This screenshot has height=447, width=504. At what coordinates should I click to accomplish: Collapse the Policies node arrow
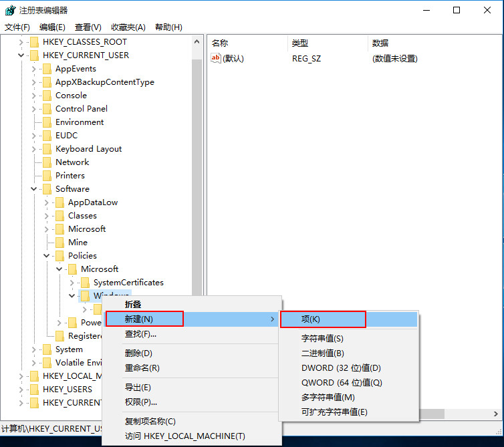(x=47, y=256)
